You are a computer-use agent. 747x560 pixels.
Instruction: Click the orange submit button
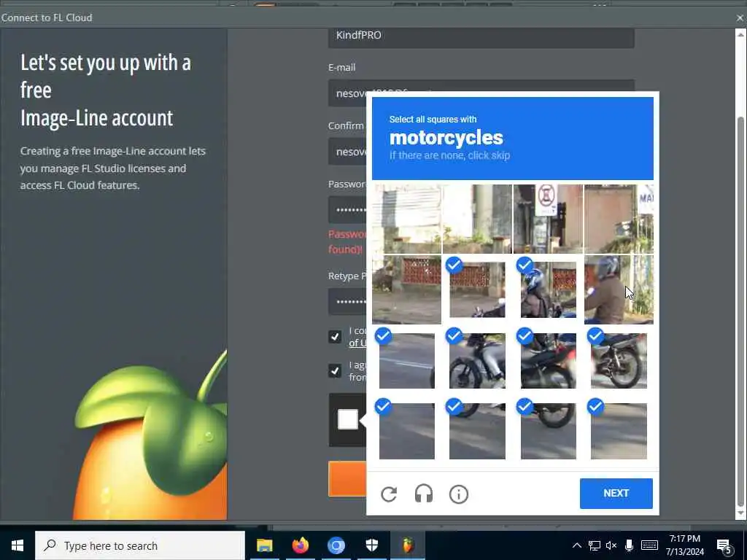[347, 478]
